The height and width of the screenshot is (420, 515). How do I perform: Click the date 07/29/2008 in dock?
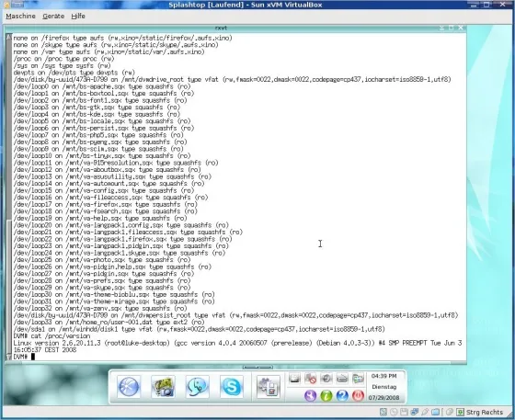pyautogui.click(x=384, y=398)
